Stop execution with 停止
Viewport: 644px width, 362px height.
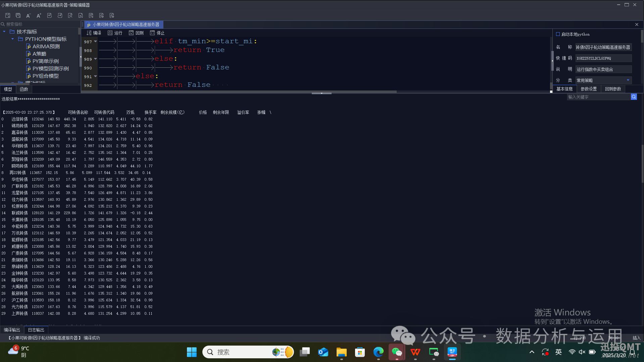point(157,33)
